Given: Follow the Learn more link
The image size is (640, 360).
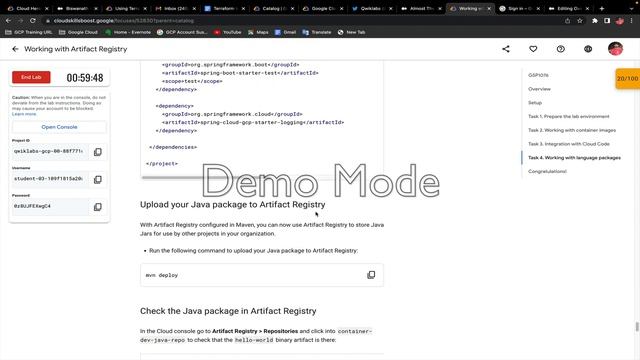Looking at the screenshot, I should click(x=24, y=114).
